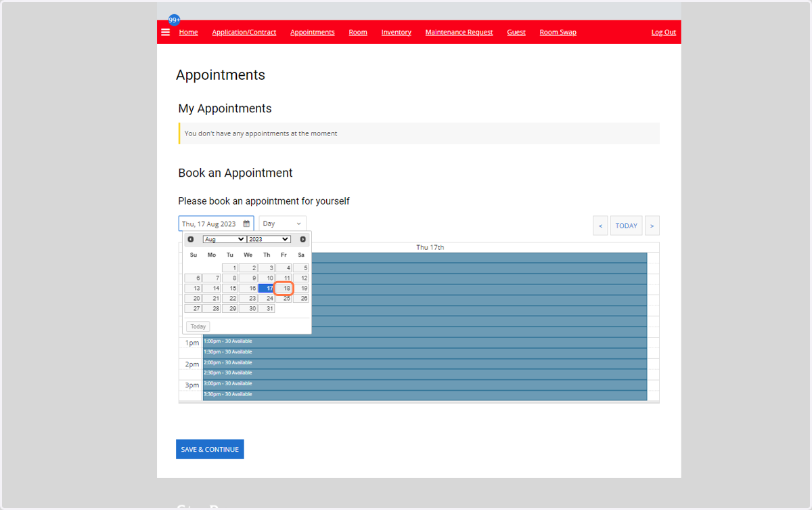
Task: Go to previous day with left chevron
Action: coord(600,226)
